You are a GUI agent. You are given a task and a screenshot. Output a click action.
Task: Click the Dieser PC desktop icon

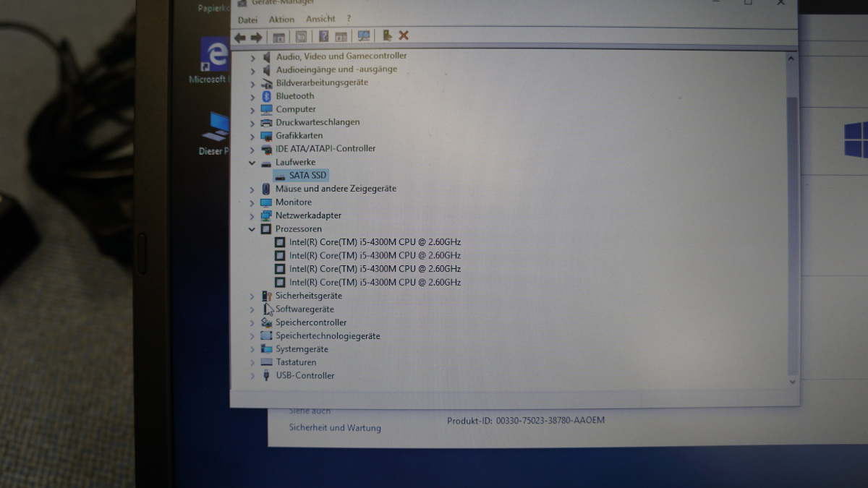216,127
